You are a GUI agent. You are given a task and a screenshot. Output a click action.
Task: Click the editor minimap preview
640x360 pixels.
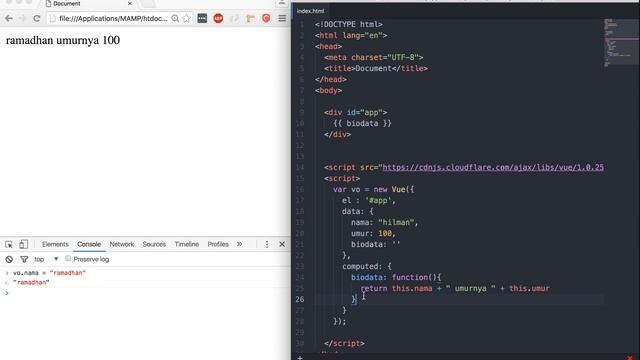click(621, 42)
